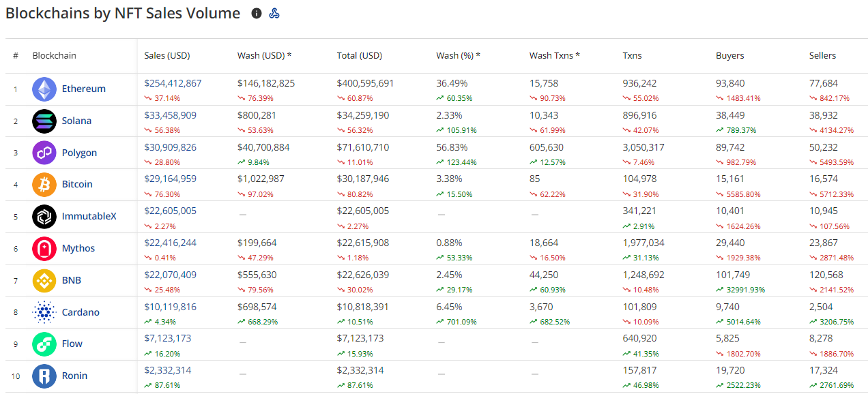Click the Ronin logo icon

pos(44,376)
